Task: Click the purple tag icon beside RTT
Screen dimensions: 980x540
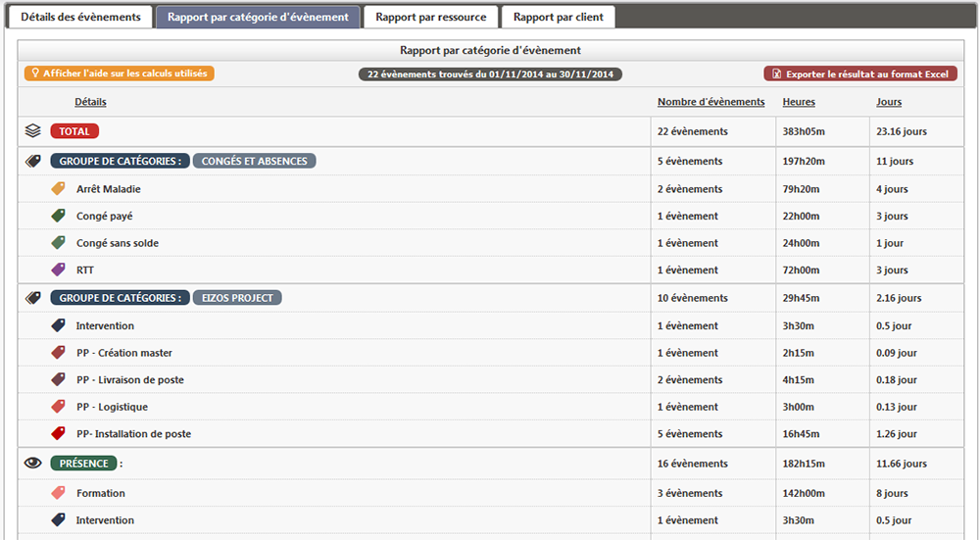Action: pyautogui.click(x=58, y=270)
